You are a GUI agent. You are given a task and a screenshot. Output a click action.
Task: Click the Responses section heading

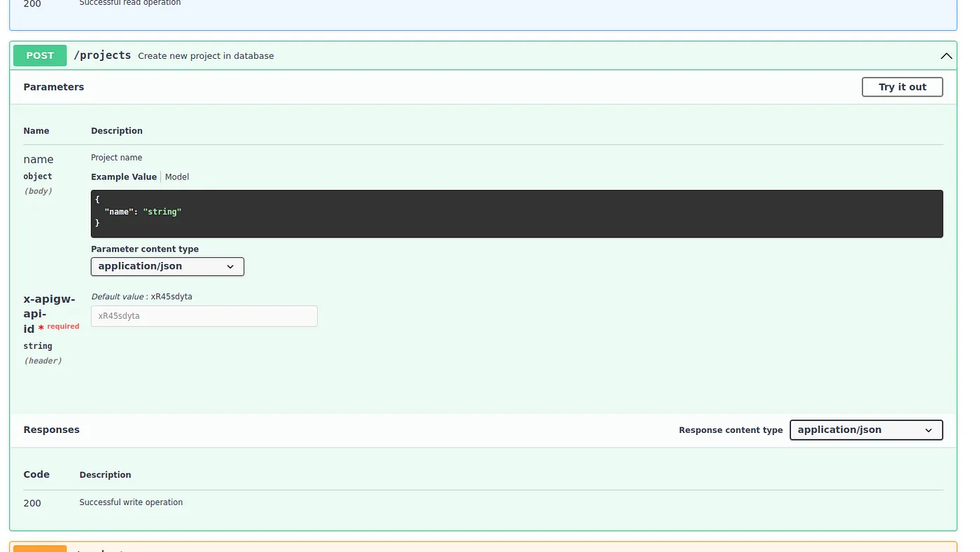[x=52, y=429]
